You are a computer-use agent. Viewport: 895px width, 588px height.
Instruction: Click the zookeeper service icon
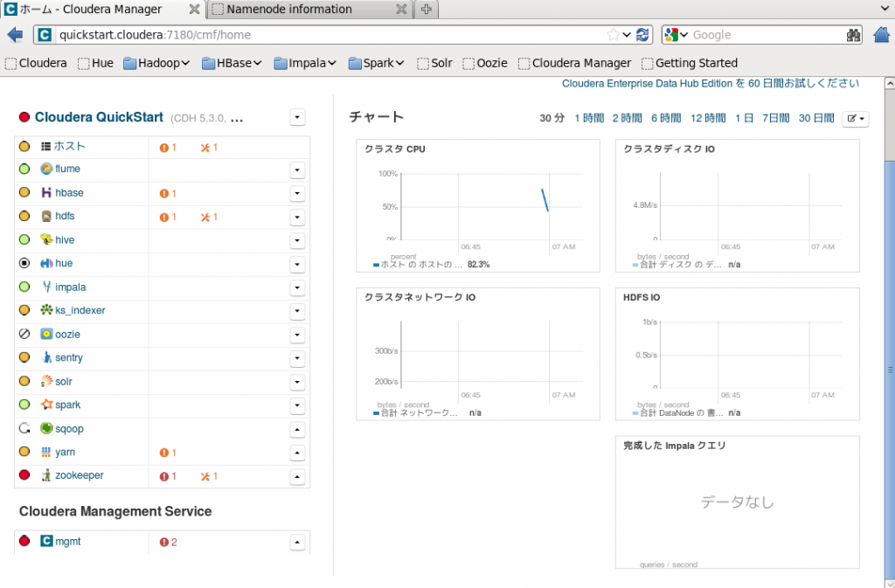tap(46, 475)
